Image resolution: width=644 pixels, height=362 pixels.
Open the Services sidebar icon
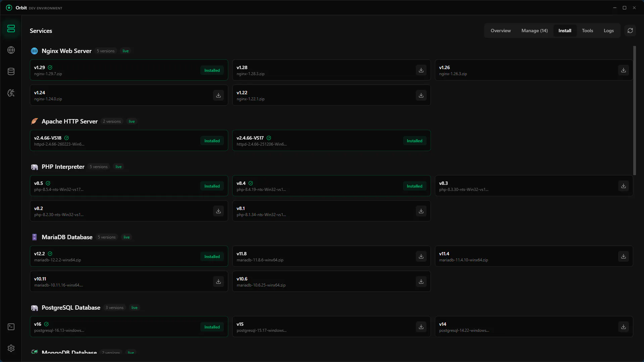[x=11, y=29]
